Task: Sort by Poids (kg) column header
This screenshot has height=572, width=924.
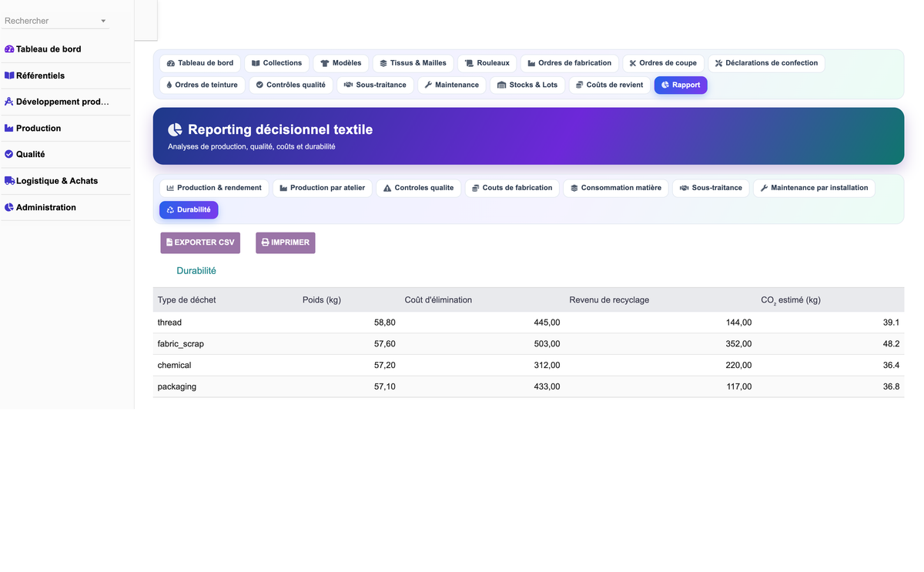Action: point(322,300)
